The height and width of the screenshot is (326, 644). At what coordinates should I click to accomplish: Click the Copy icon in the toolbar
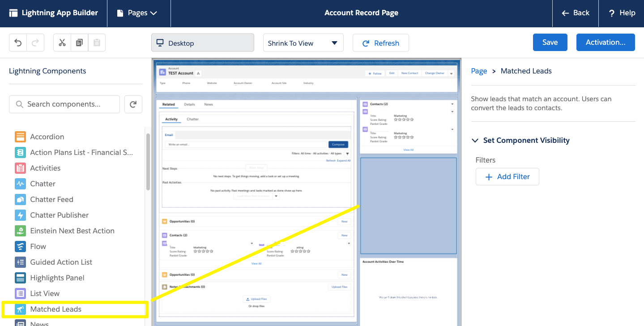point(79,43)
